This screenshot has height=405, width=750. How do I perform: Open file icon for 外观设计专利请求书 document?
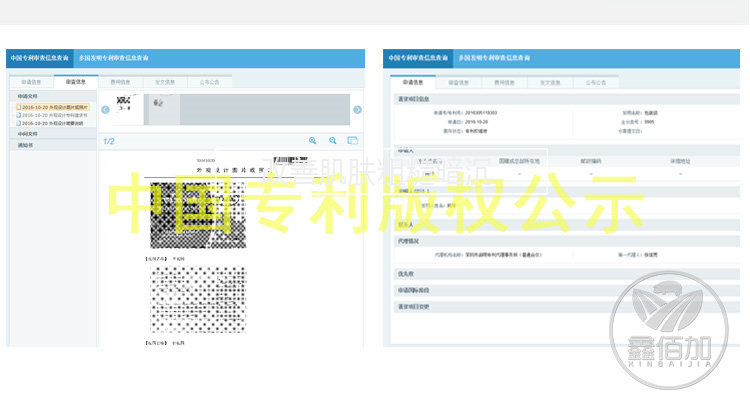[x=19, y=115]
